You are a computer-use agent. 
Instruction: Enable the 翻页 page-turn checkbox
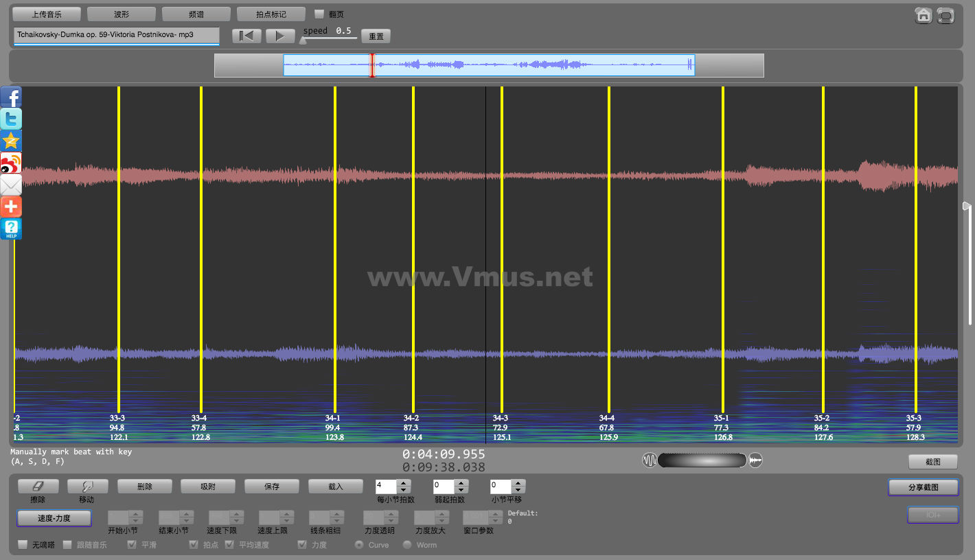pyautogui.click(x=319, y=14)
